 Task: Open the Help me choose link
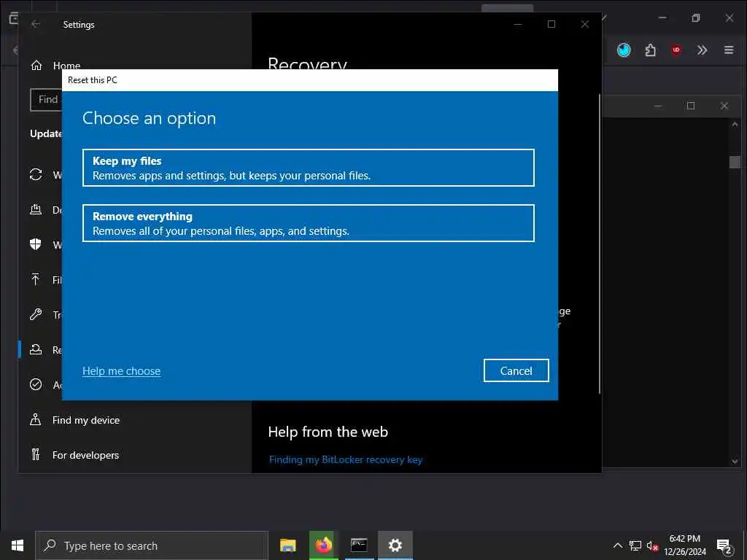pyautogui.click(x=122, y=371)
